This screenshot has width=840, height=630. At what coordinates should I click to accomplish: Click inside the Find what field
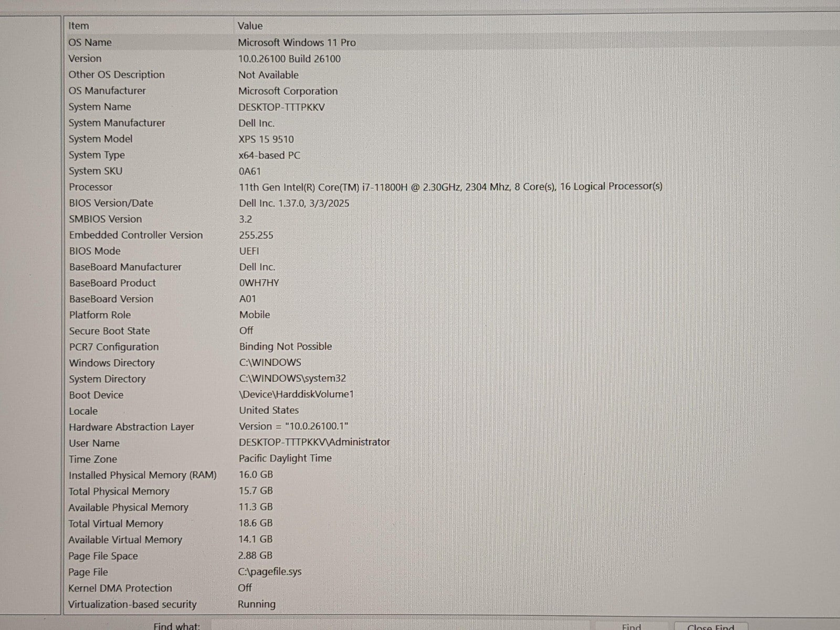click(399, 626)
